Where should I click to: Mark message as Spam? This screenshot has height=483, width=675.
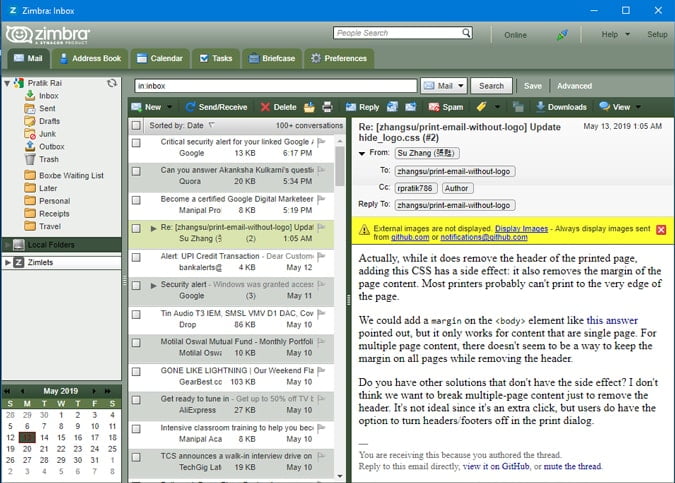coord(445,107)
